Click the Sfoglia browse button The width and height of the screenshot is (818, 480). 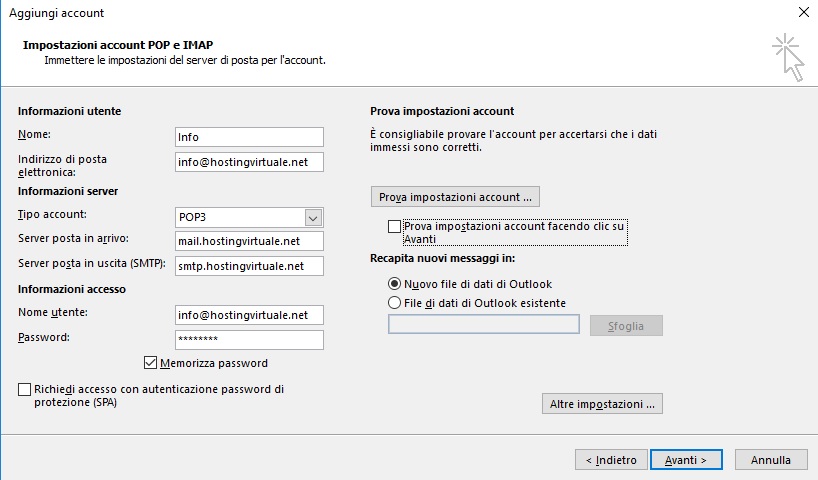point(626,326)
